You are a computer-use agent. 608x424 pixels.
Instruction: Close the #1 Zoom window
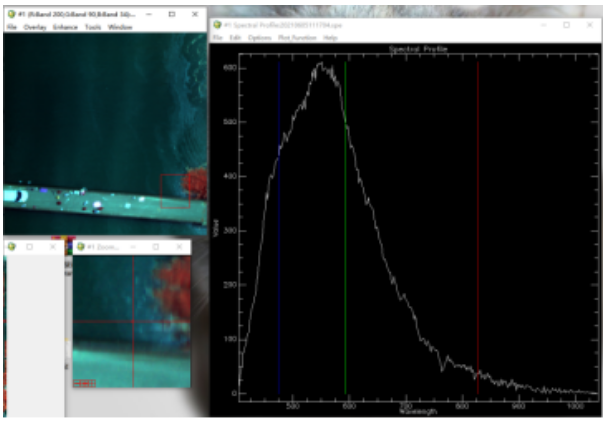pyautogui.click(x=179, y=246)
